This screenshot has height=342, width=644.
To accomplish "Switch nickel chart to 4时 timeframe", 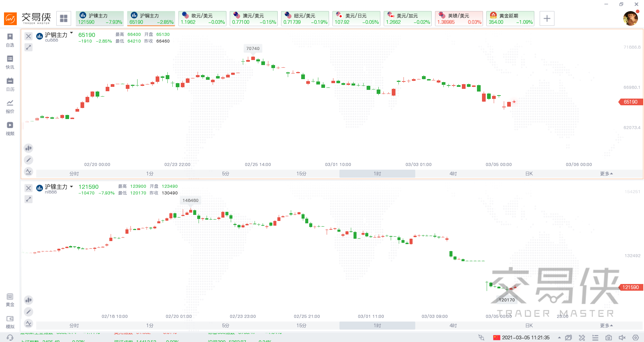I will coord(453,326).
